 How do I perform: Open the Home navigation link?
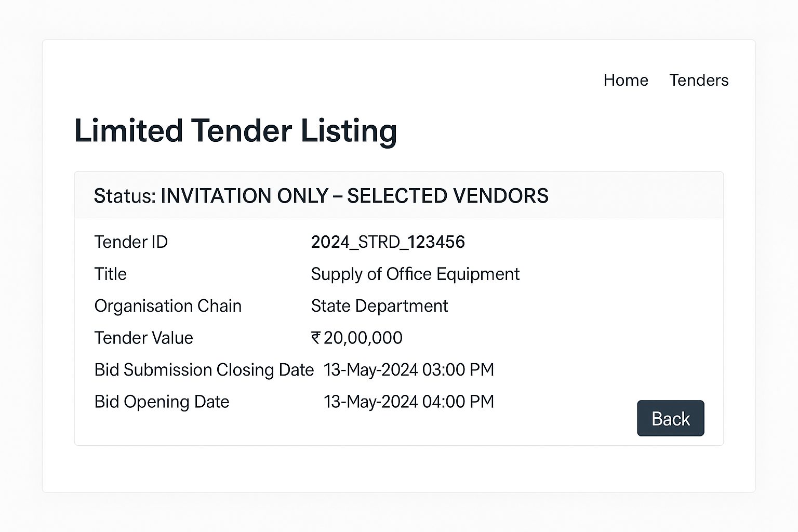coord(626,80)
